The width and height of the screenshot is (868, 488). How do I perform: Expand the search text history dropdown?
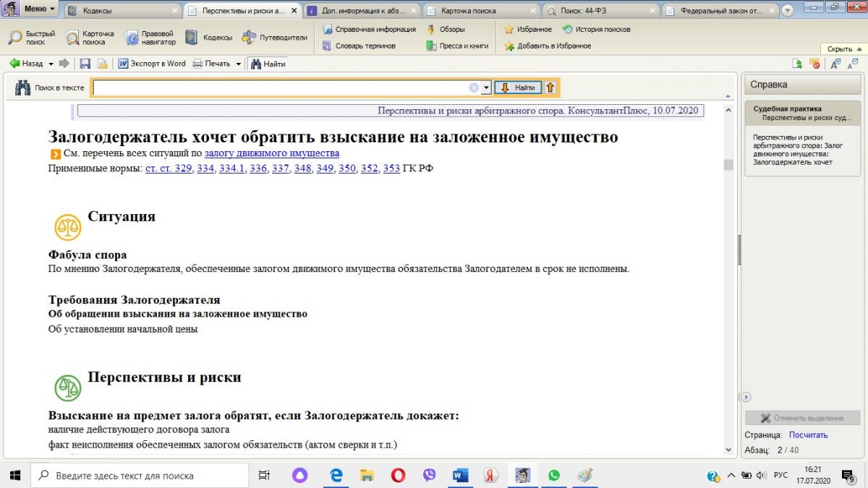(486, 87)
